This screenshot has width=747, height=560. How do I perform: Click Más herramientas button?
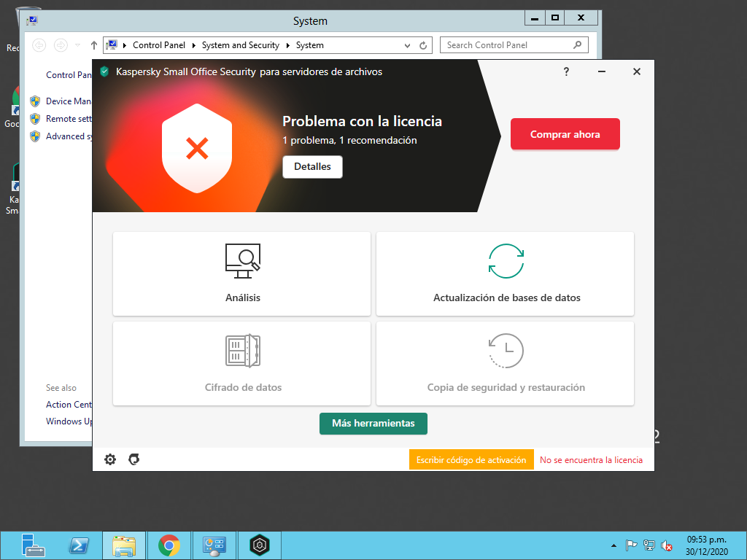coord(373,424)
